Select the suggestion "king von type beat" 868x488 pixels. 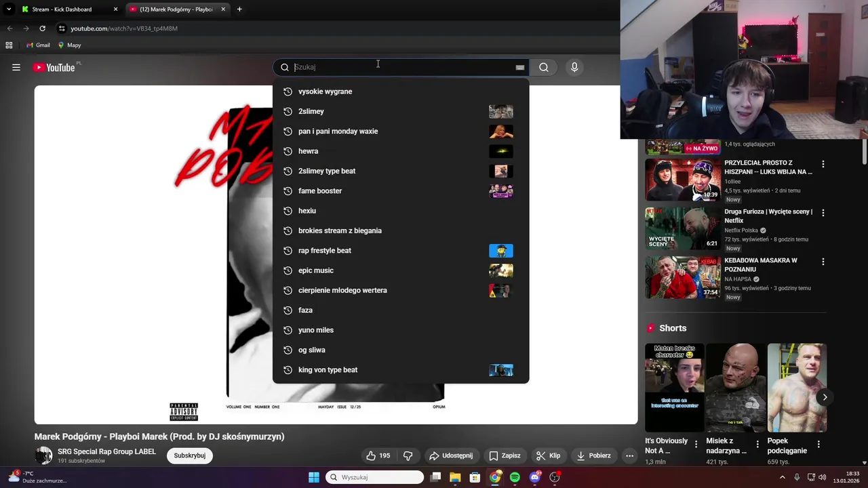pos(401,370)
